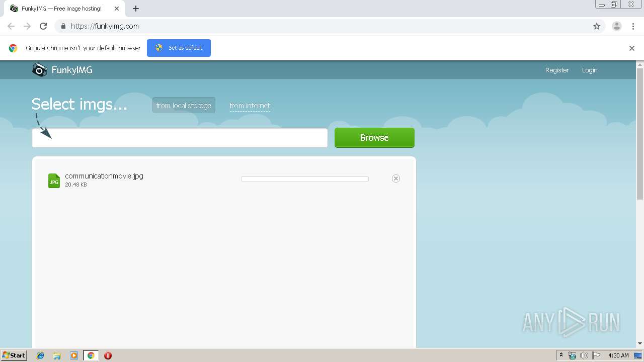Click the FunkyIMG camera logo icon
The height and width of the screenshot is (362, 644).
(x=40, y=70)
